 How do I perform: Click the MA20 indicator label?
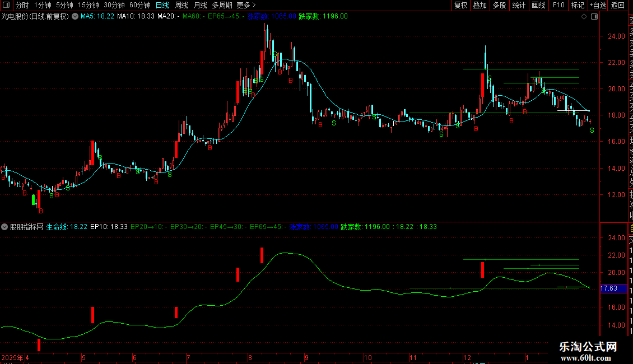169,17
